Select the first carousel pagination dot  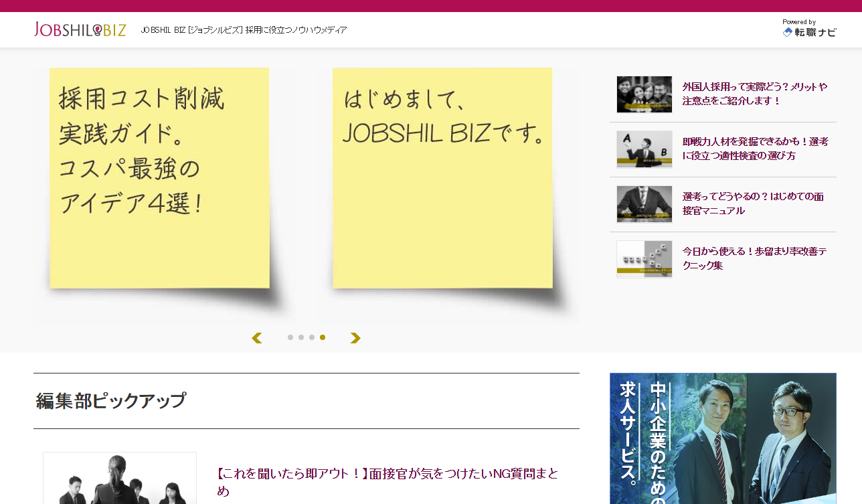290,337
